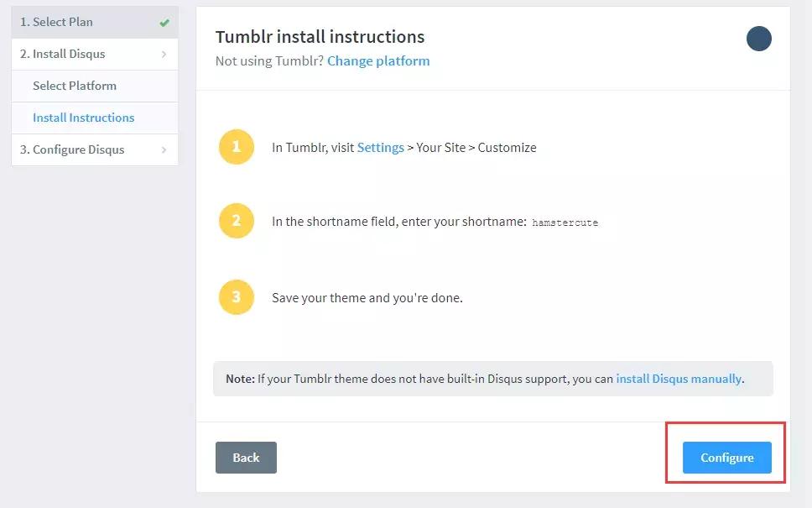Open the 3. Configure Disqus step
This screenshot has height=508, width=812.
[72, 149]
